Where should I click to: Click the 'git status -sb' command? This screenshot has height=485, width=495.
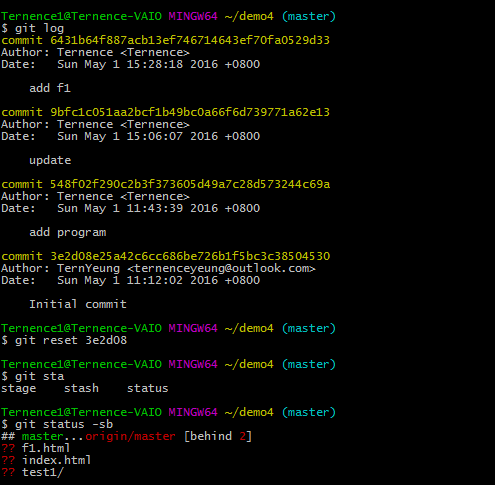[x=57, y=424]
